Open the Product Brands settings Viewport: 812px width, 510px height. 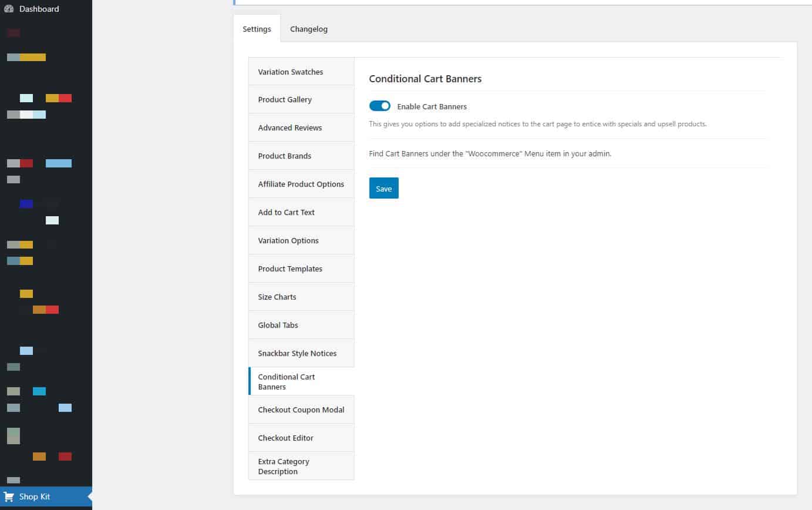[285, 156]
